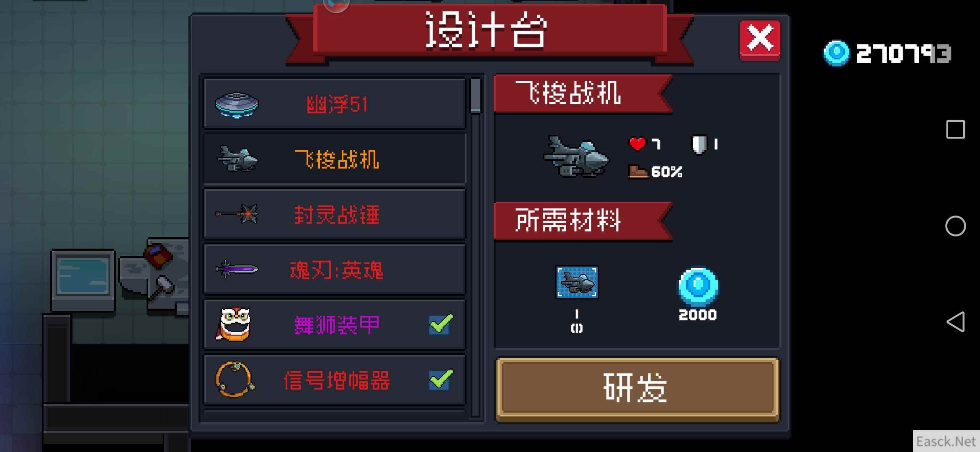Toggle the 信号增幅器 green checkmark box
This screenshot has width=980, height=452.
coord(441,380)
